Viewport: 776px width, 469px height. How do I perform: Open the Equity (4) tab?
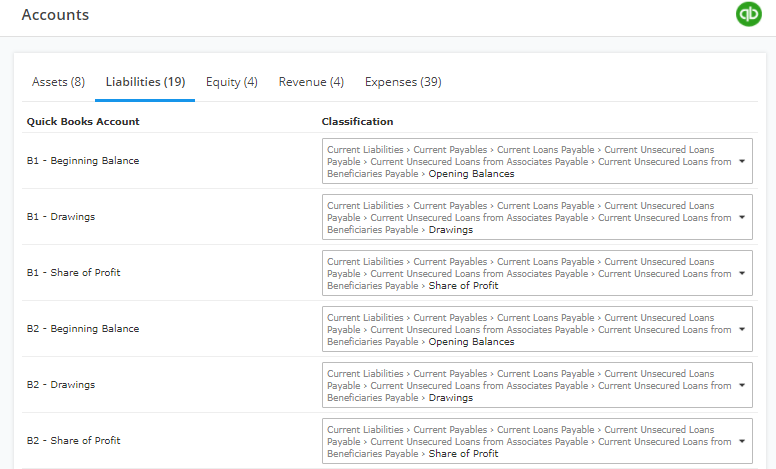click(232, 82)
